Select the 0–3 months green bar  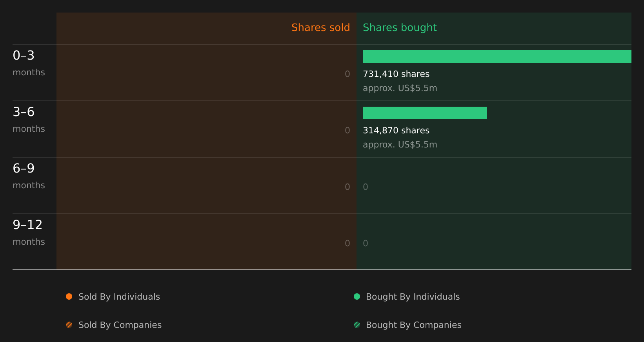point(497,56)
